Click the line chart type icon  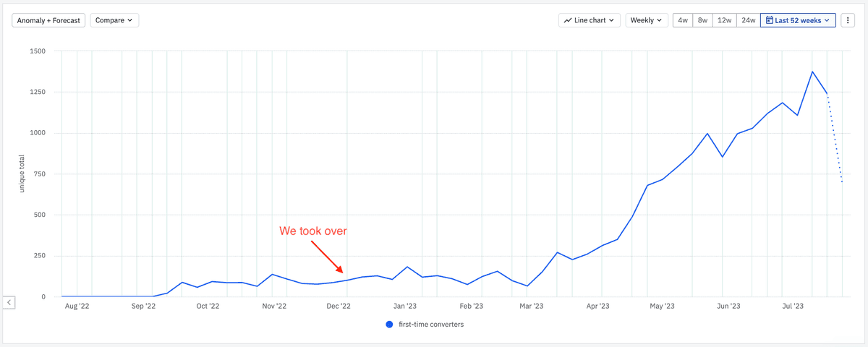[x=568, y=20]
